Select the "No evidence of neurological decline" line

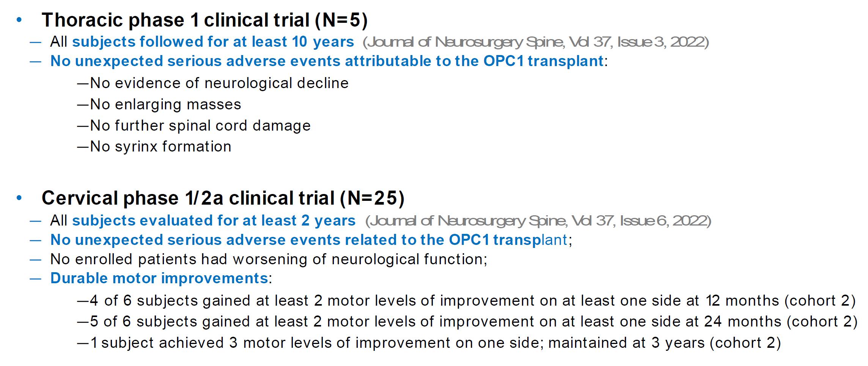213,83
